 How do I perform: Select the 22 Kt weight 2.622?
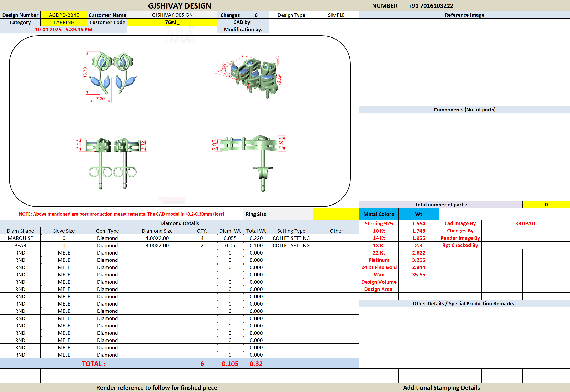tap(418, 253)
